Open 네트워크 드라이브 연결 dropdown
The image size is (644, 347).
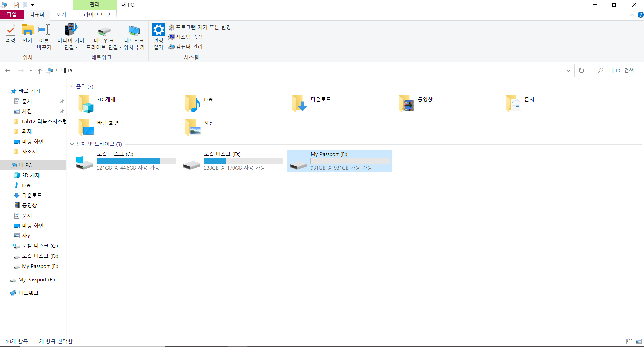coord(104,37)
